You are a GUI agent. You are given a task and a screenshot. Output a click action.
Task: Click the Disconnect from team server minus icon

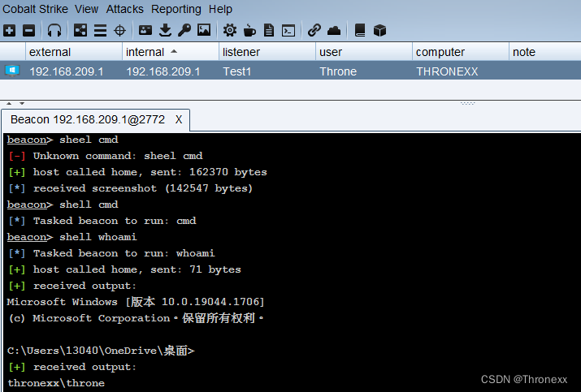(28, 30)
